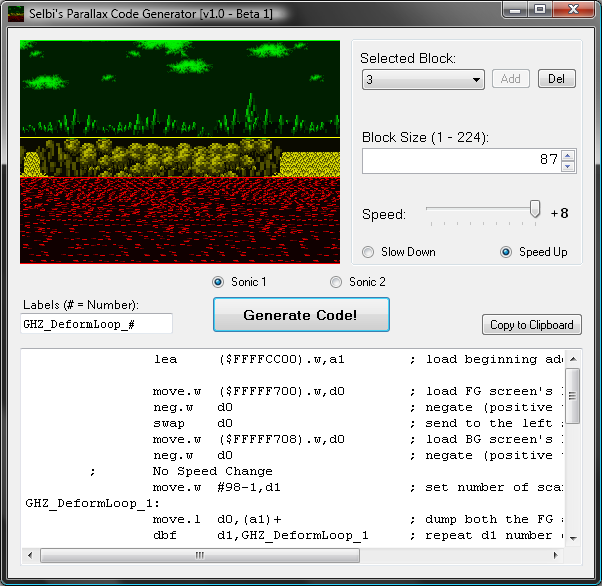Click inside the Block Size number field

point(461,161)
